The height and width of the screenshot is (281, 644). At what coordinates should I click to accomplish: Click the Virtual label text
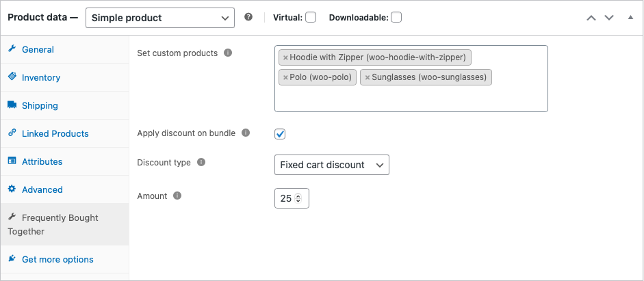pyautogui.click(x=288, y=18)
